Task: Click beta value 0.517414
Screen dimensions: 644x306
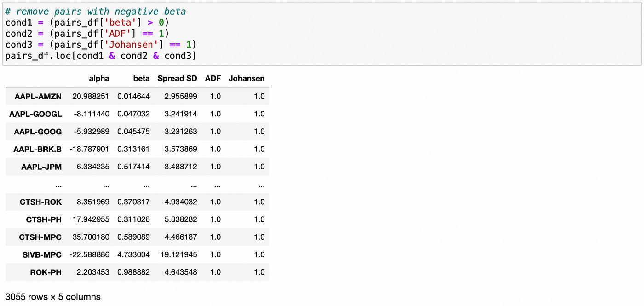Action: (x=133, y=167)
